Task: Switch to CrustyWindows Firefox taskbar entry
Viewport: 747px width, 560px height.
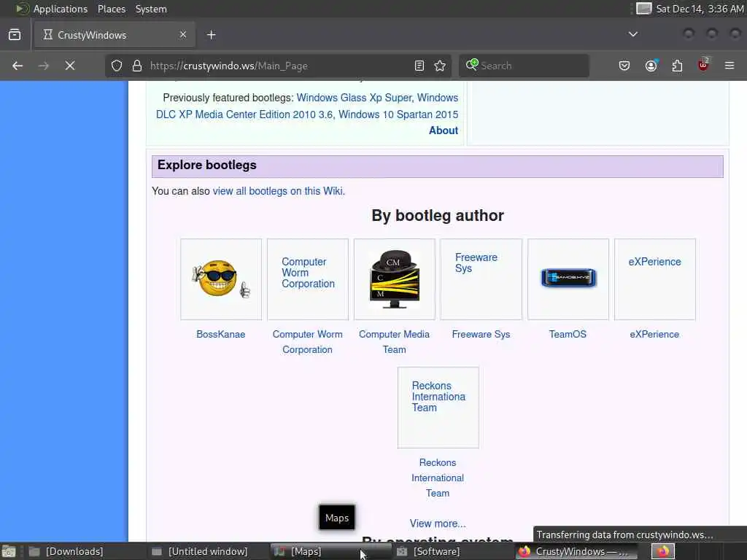Action: click(576, 551)
